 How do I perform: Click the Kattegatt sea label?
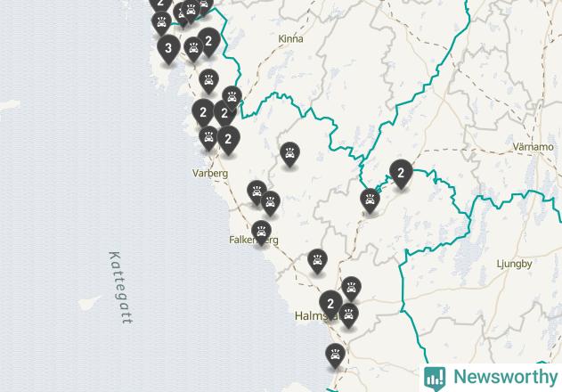tap(121, 288)
